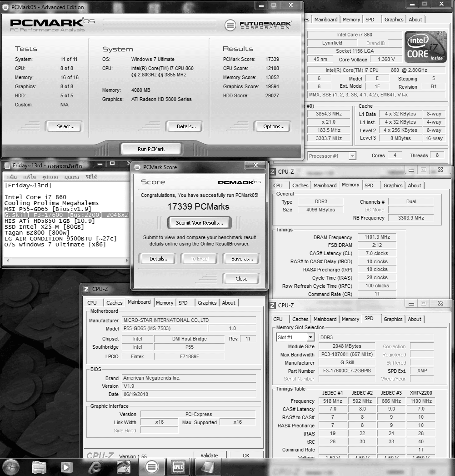The height and width of the screenshot is (476, 455).
Task: Open Internet Explorer from the taskbar
Action: pos(95,467)
